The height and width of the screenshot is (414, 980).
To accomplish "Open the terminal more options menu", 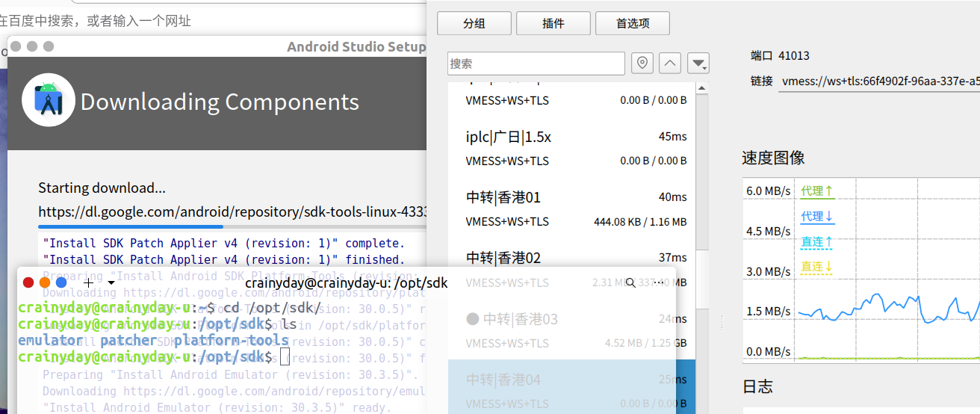I will click(658, 282).
